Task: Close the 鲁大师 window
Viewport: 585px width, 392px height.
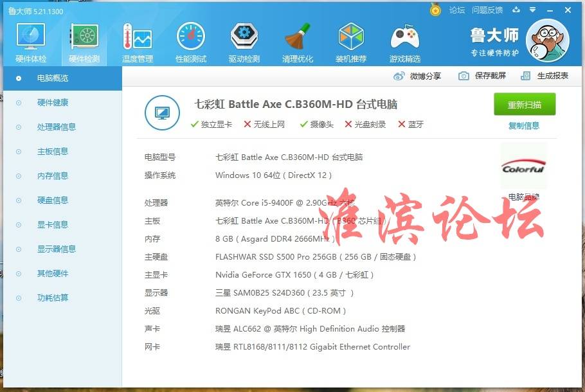Action: [568, 10]
